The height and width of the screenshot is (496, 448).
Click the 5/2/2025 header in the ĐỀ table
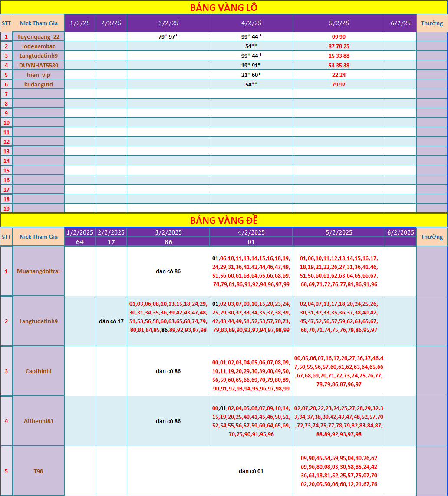pyautogui.click(x=339, y=232)
